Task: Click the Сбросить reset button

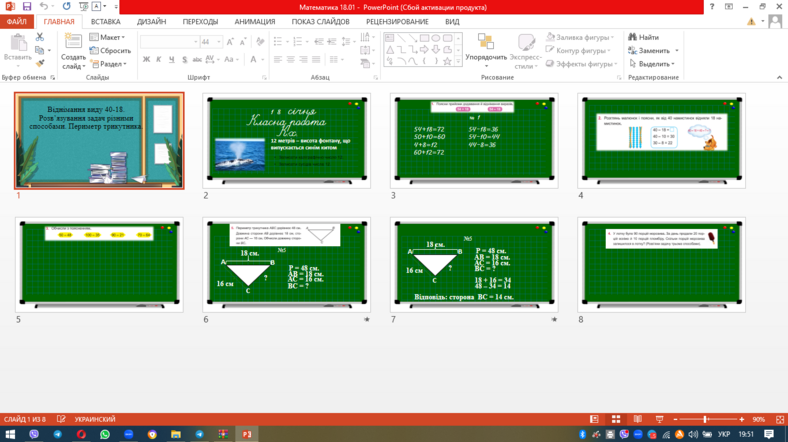Action: (x=110, y=50)
